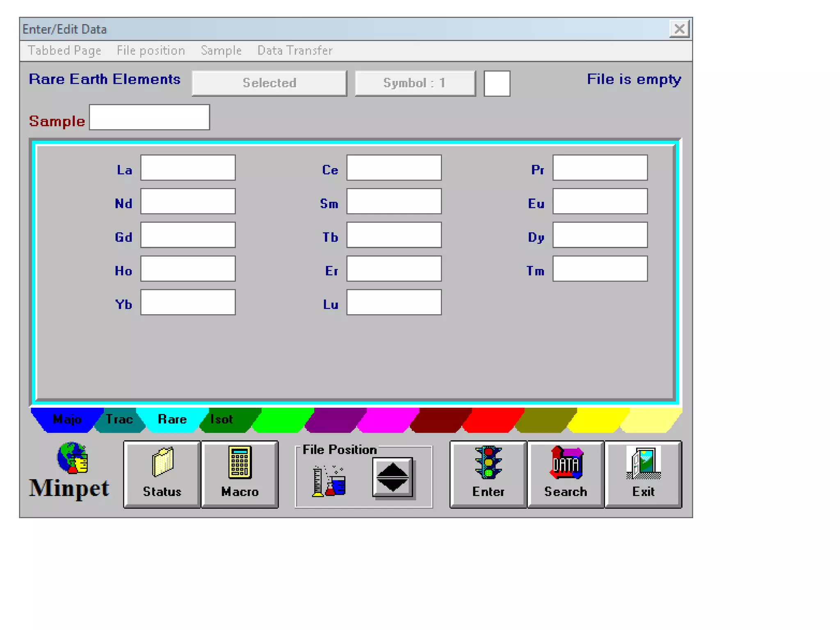Click the File Position beaker icon

[x=329, y=481]
